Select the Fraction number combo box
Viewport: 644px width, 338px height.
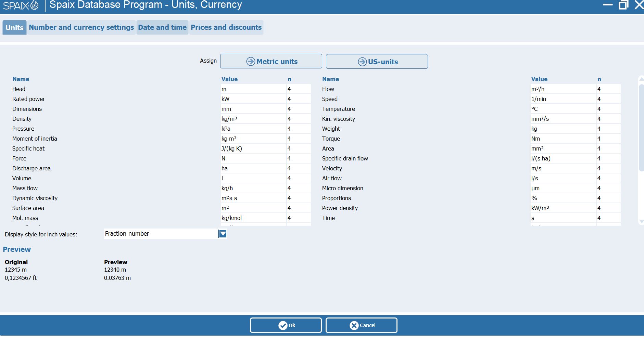tap(161, 234)
